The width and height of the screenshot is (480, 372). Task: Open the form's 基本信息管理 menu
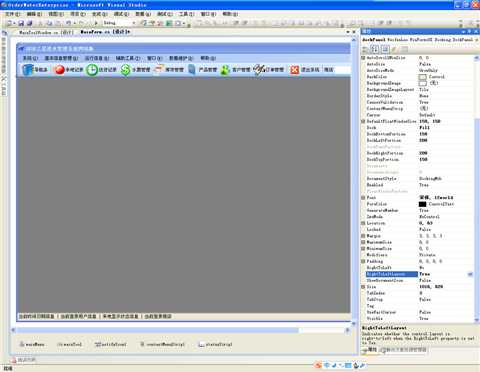click(61, 58)
